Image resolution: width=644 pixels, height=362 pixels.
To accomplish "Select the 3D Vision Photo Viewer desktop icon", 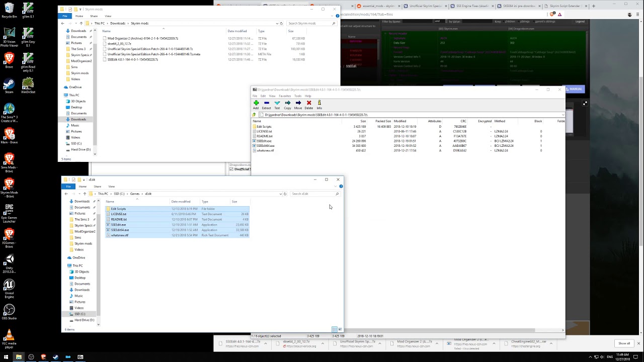I will [9, 37].
